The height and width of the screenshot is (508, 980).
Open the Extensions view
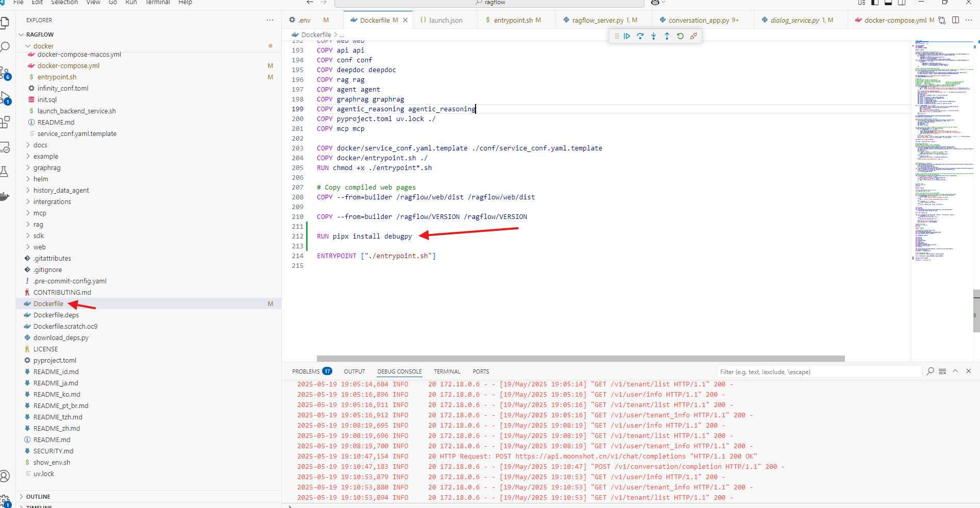point(6,122)
